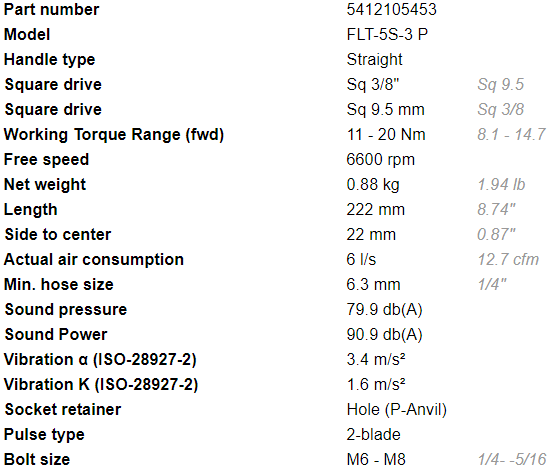Click the Working Torque Range (fwd) label
The image size is (548, 468).
point(114,135)
